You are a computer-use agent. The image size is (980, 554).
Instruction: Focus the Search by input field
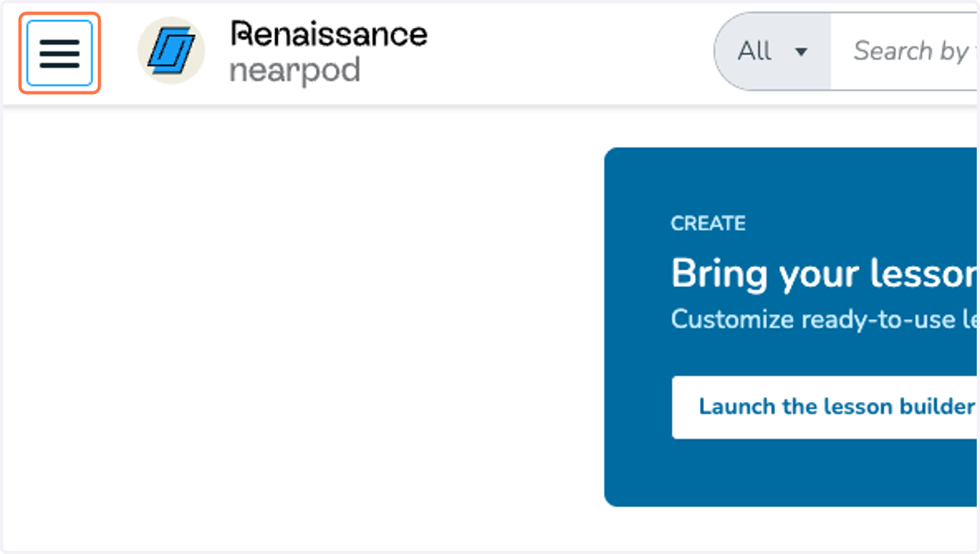click(x=905, y=51)
